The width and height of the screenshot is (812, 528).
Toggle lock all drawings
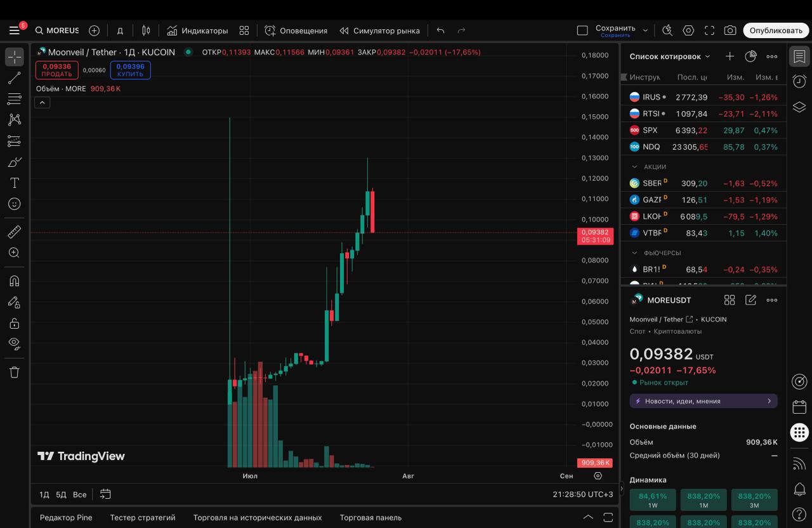[15, 323]
